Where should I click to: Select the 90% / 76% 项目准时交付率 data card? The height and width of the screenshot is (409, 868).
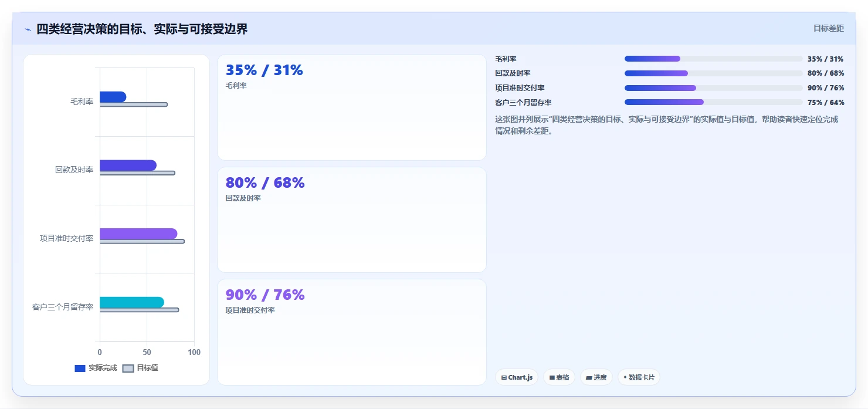click(352, 332)
